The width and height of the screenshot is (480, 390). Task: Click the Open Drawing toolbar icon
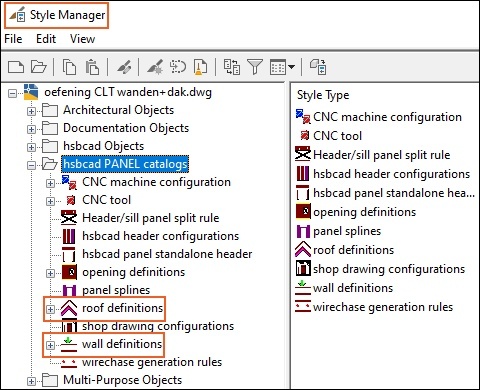point(39,67)
